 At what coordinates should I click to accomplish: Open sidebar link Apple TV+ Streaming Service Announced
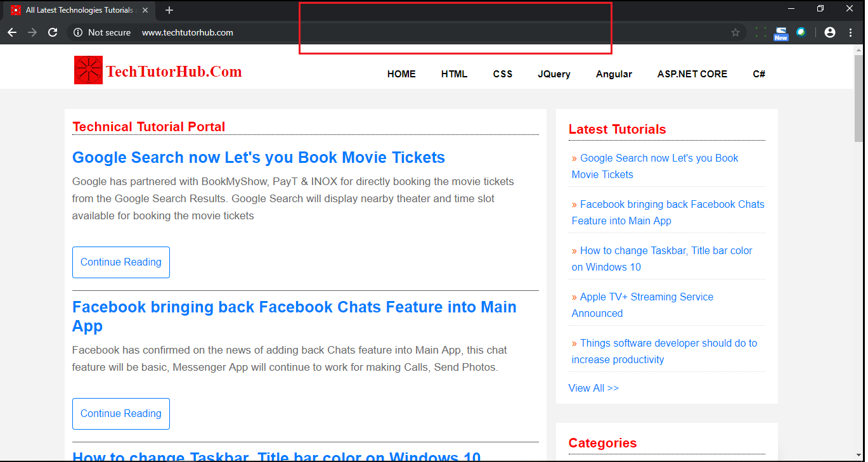pos(642,305)
